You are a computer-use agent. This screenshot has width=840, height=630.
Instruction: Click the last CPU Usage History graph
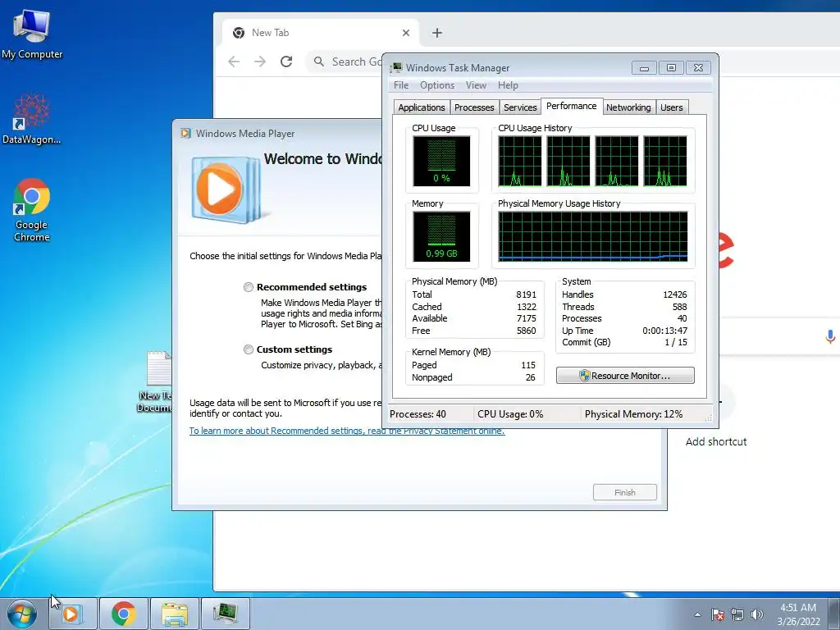click(664, 161)
